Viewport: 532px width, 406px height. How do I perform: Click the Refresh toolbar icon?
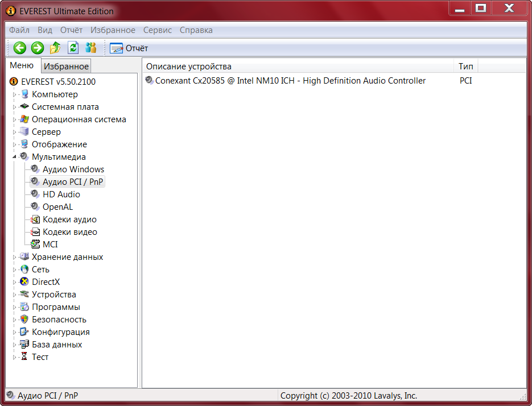[x=73, y=48]
